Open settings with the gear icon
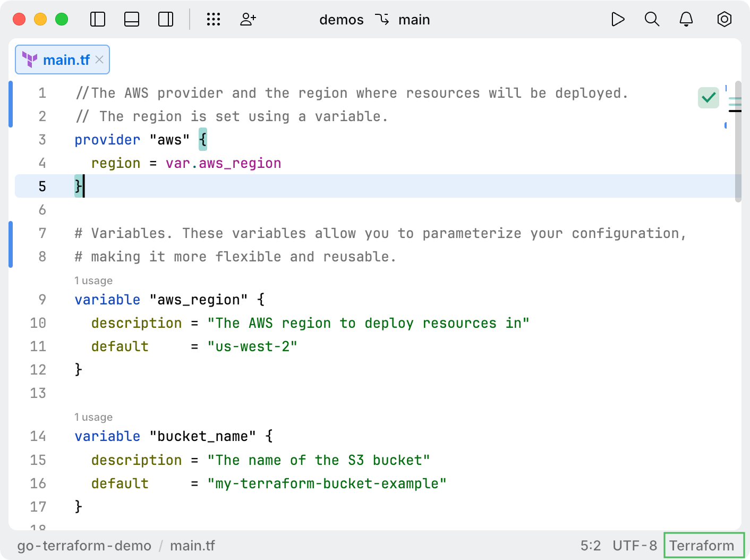The image size is (750, 560). click(724, 19)
